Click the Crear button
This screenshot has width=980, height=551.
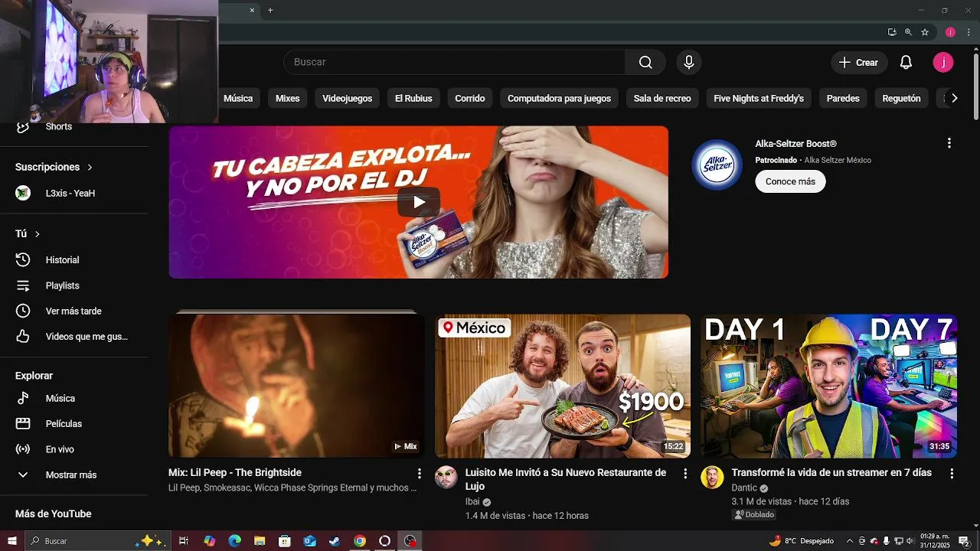pyautogui.click(x=859, y=63)
